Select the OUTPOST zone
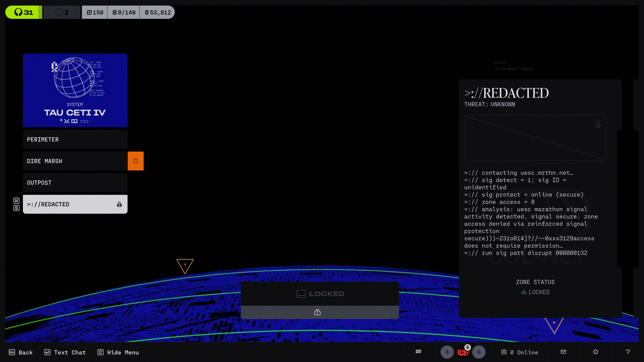Image resolution: width=644 pixels, height=362 pixels. [75, 183]
